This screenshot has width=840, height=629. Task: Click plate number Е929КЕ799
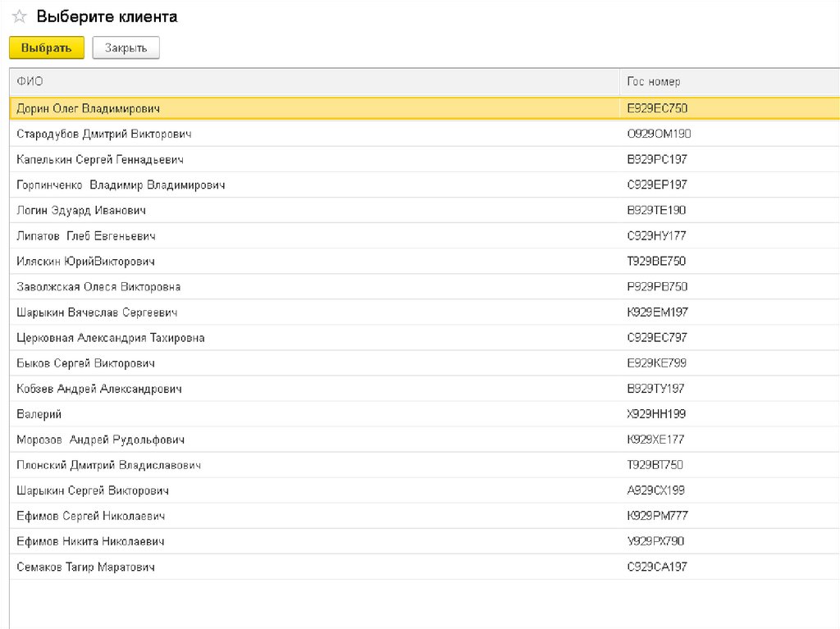(656, 363)
